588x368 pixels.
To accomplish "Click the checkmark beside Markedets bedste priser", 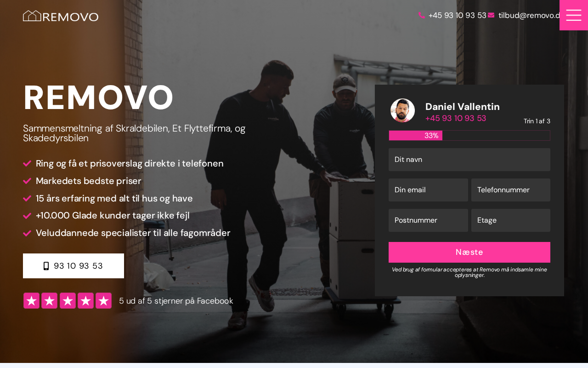I will click(27, 181).
